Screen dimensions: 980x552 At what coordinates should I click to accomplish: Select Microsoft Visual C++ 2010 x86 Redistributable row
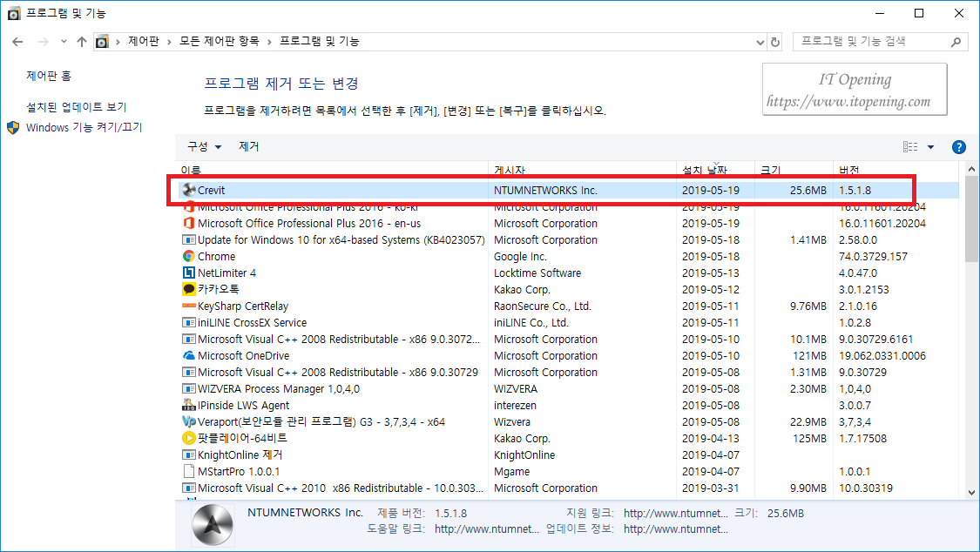[x=568, y=488]
